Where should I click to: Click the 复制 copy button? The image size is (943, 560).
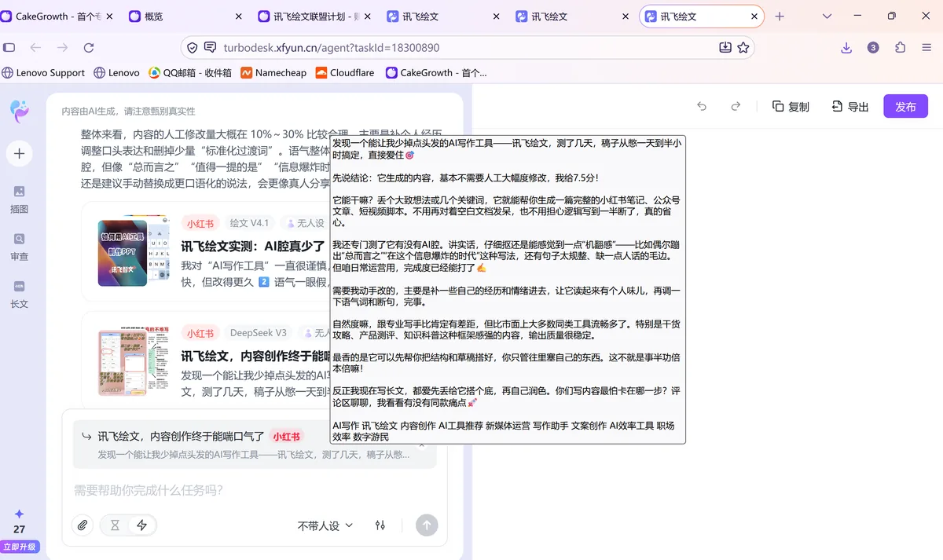[x=791, y=106]
